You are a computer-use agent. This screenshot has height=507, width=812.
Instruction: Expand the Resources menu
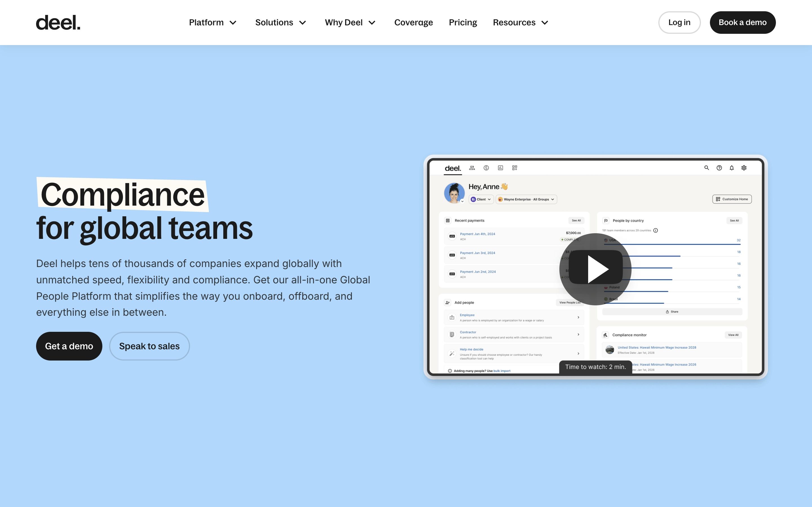point(520,23)
